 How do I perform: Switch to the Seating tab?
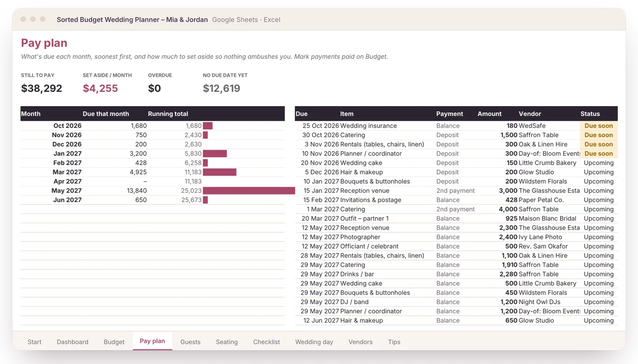226,342
